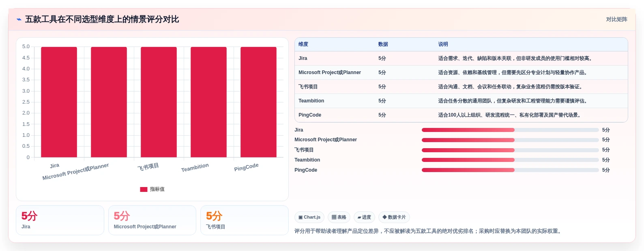The height and width of the screenshot is (251, 644).
Task: Click the PingCode progress bar
Action: pos(510,170)
